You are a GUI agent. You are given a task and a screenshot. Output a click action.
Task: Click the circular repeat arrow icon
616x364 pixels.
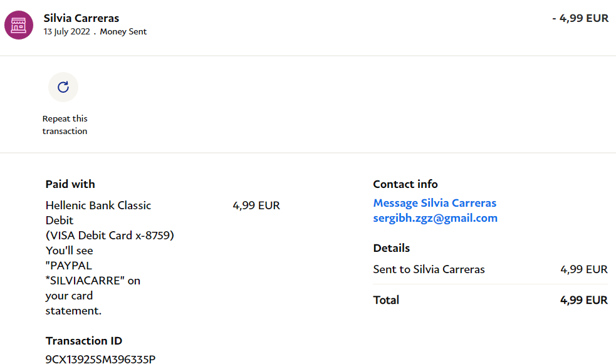[x=63, y=87]
